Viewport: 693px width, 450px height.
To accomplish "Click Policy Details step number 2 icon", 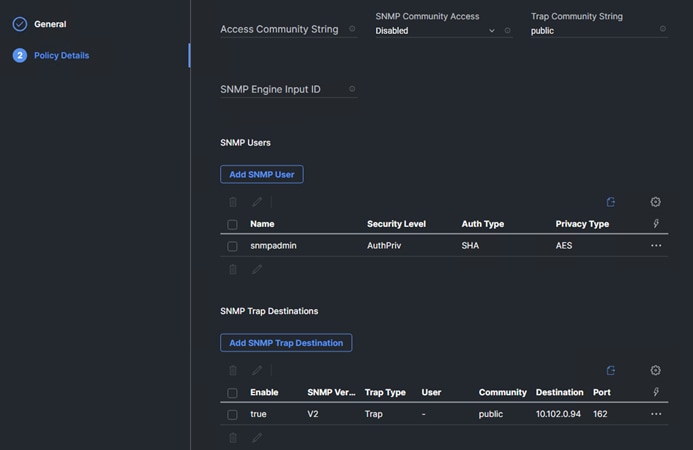I will point(20,55).
